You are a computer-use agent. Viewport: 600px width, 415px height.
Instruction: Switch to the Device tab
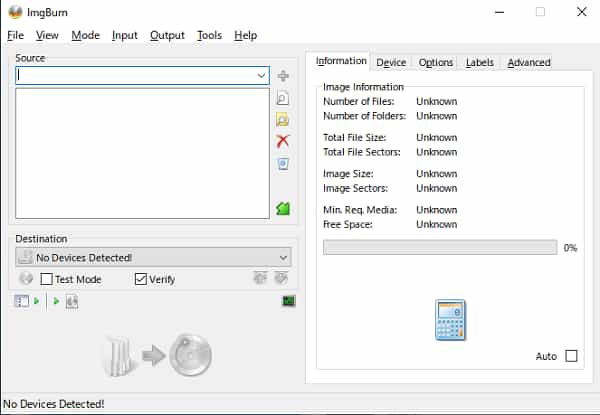[391, 62]
